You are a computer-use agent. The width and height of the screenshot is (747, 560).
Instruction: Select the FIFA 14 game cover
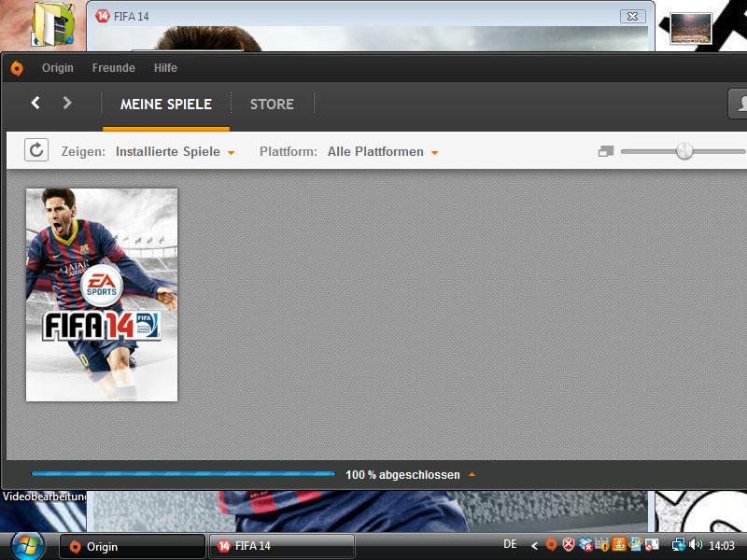click(102, 295)
